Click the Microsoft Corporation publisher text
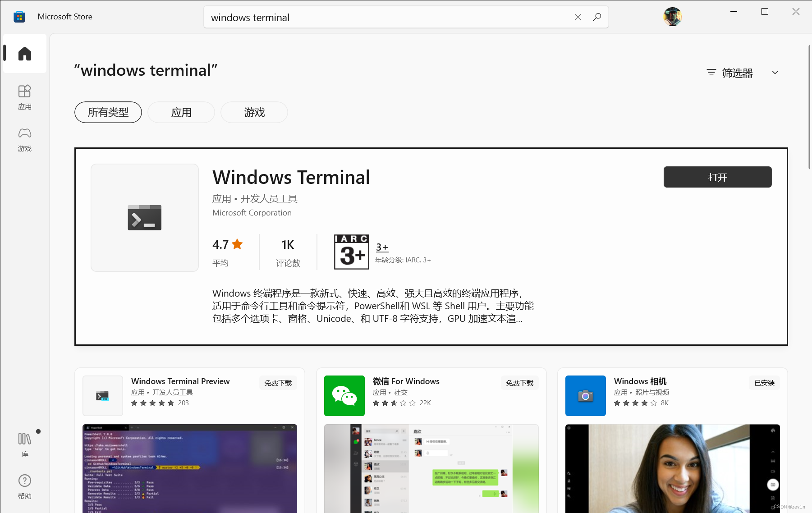 252,213
